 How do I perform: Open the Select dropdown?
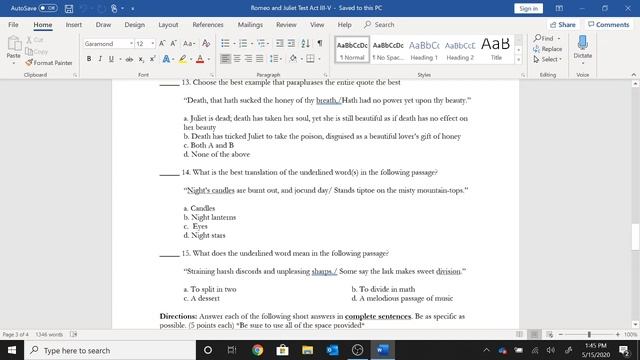click(x=547, y=59)
